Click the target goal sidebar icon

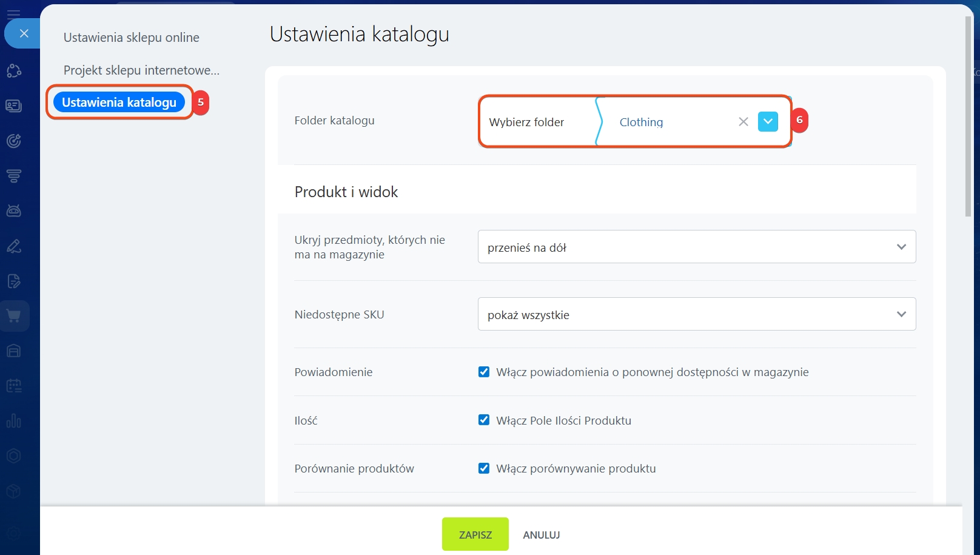(14, 141)
